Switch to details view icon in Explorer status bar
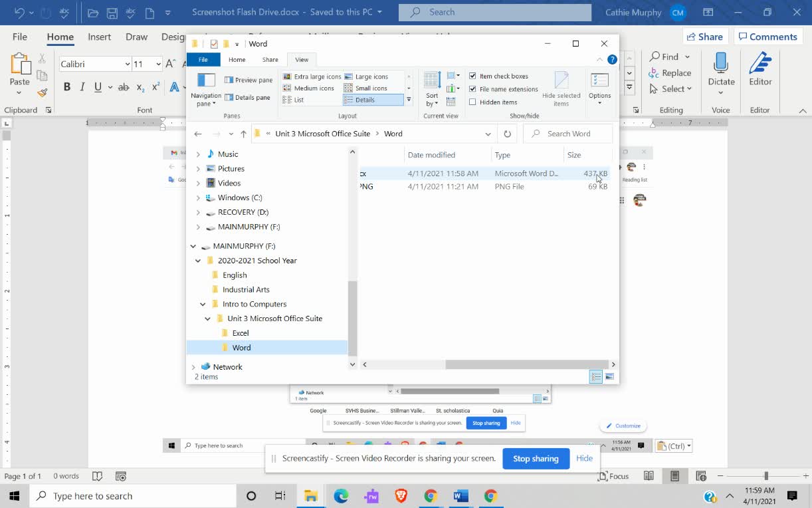The image size is (812, 508). [596, 377]
